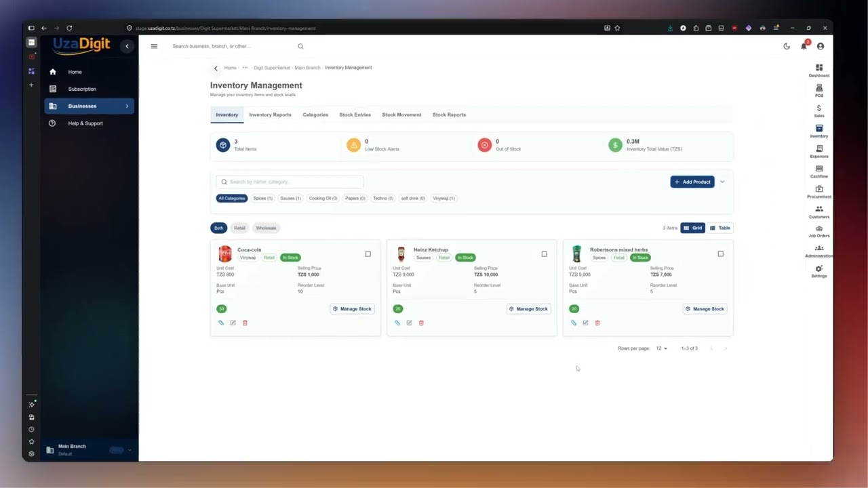Viewport: 868px width, 488px height.
Task: Open the Dashboard icon in right rail
Action: [819, 70]
